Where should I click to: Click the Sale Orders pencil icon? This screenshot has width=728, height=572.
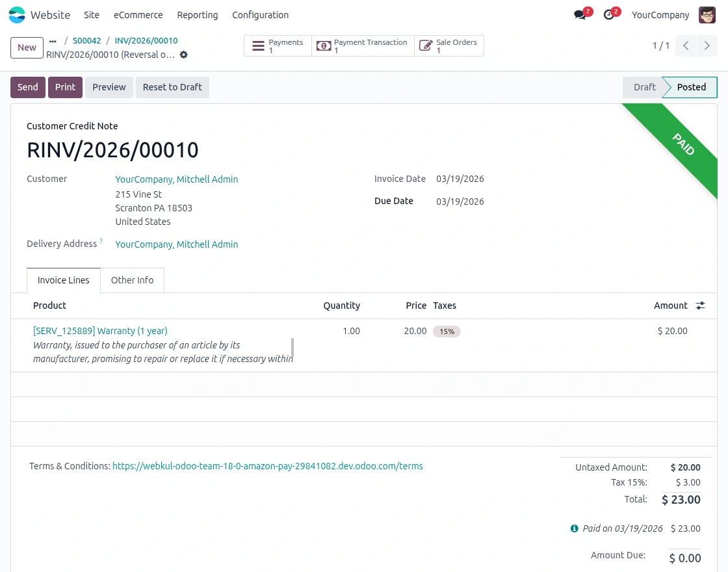tap(426, 45)
